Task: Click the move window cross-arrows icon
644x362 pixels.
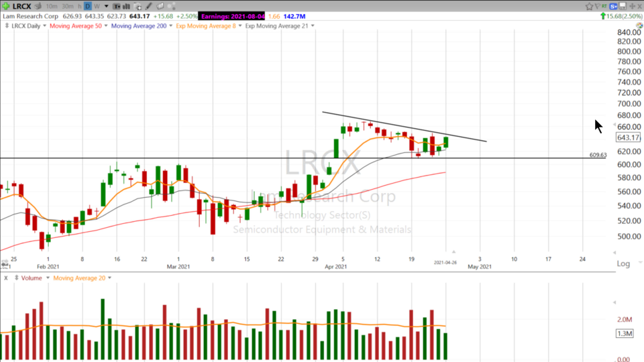Action: pyautogui.click(x=633, y=6)
